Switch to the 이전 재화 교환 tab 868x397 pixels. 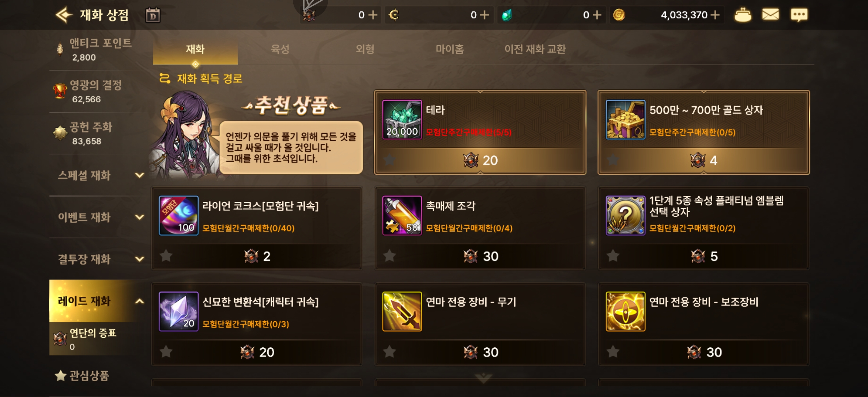535,49
